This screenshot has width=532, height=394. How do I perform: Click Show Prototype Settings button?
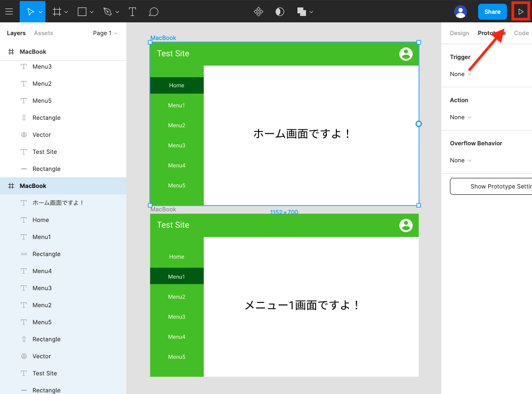click(491, 186)
